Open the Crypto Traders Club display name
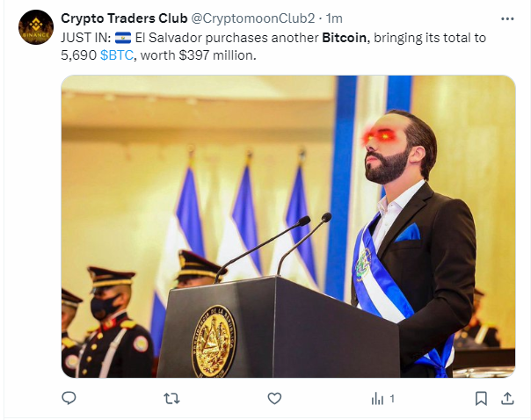This screenshot has width=531, height=420. pos(124,18)
